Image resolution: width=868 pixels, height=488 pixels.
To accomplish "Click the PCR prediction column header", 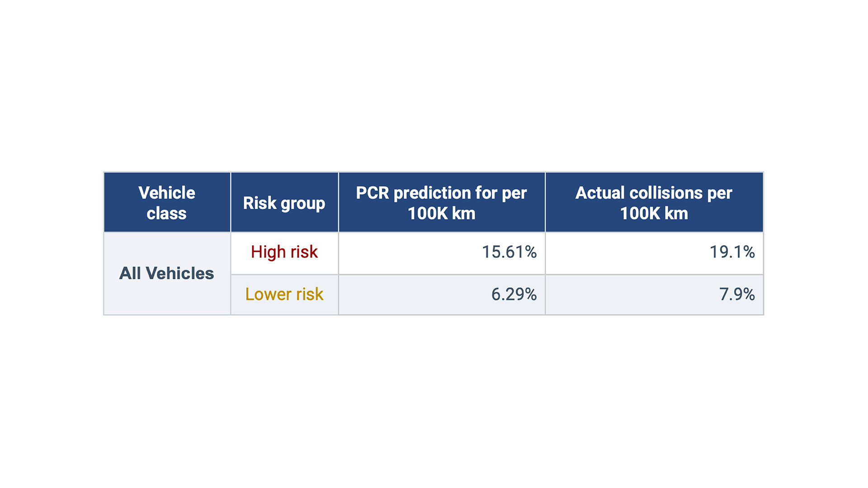I will [441, 202].
